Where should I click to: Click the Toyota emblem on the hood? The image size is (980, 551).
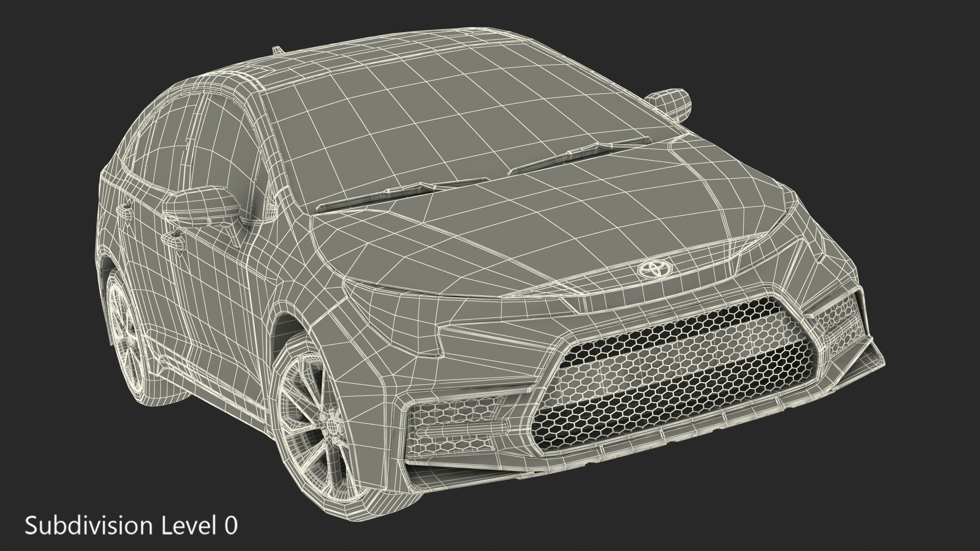click(656, 269)
